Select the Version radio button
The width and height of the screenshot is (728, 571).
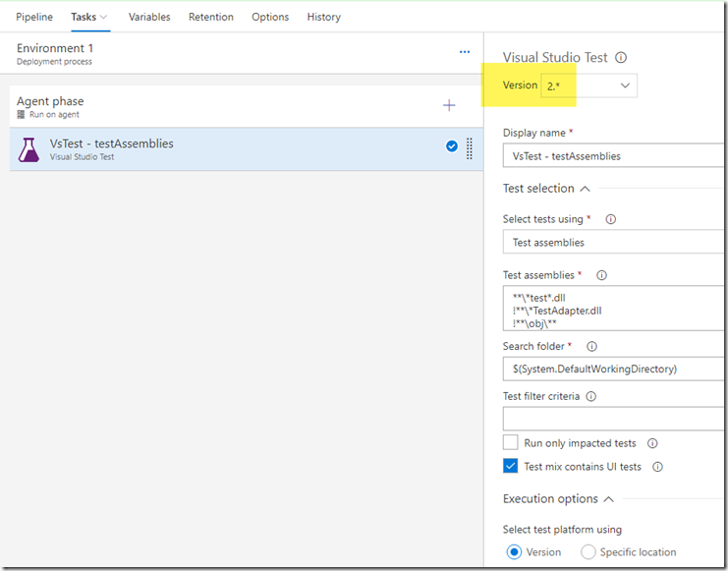514,552
